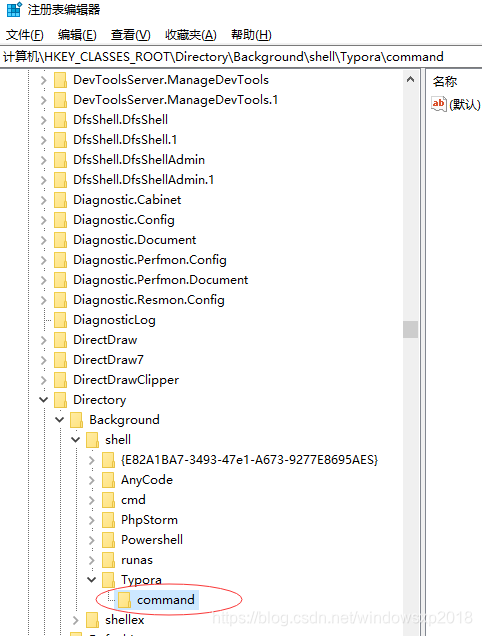Viewport: 482px width, 636px height.
Task: Expand the AnyCode key chevron
Action: 92,480
